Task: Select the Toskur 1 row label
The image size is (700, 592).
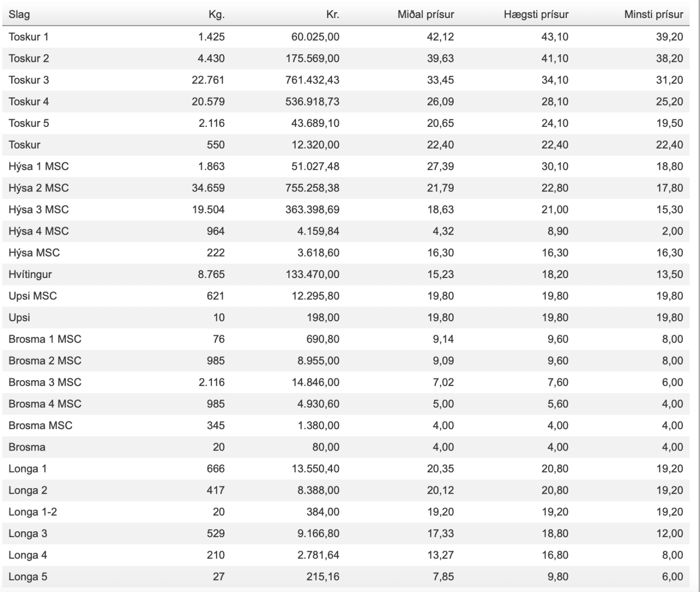Action: [x=28, y=37]
